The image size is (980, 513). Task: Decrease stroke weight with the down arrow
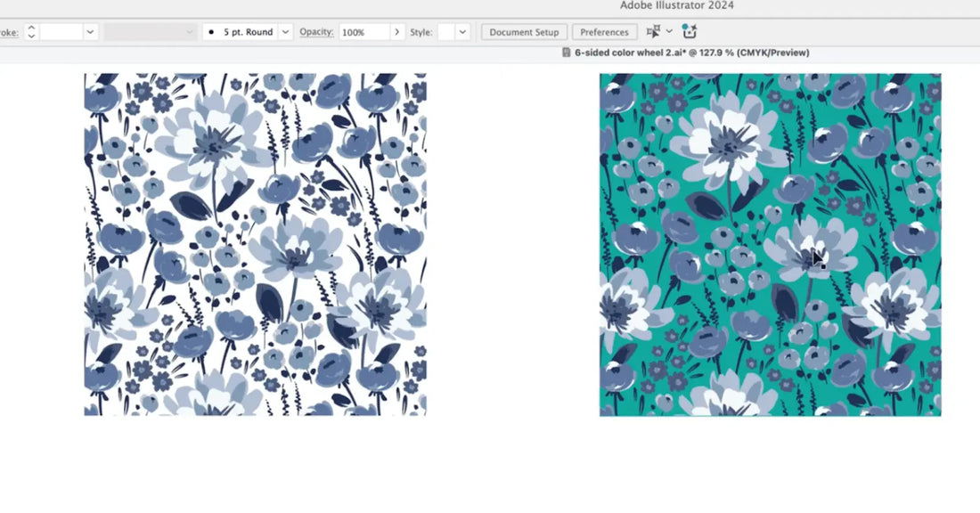tap(31, 37)
